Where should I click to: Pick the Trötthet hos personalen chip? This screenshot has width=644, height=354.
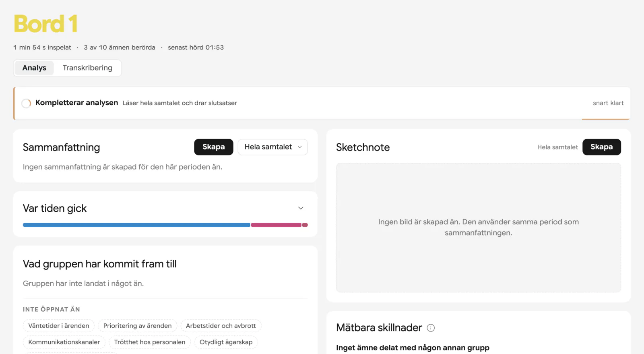pyautogui.click(x=150, y=342)
